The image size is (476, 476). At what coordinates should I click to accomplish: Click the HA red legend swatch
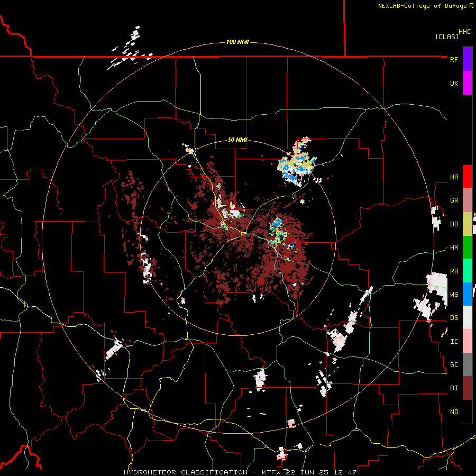pos(467,177)
